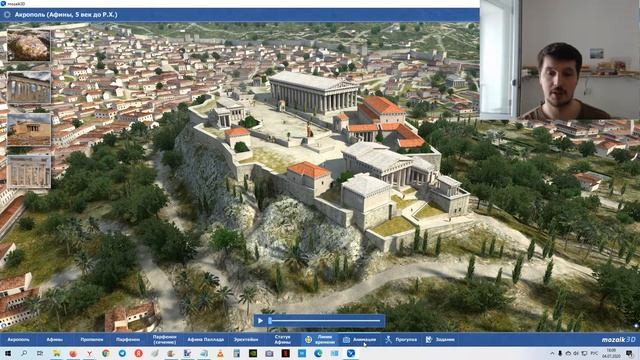Screen dimensions: 640x360
Task: Open the Задание quiz icon
Action: (429, 340)
